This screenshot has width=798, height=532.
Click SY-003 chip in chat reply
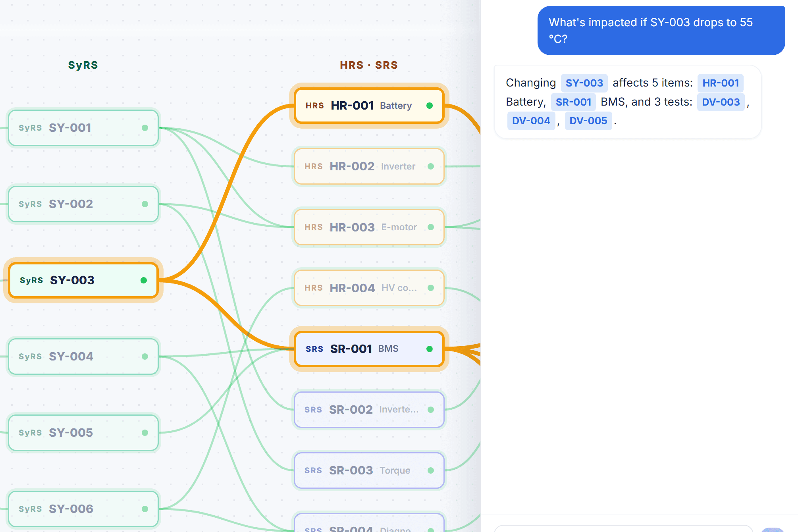pos(584,83)
